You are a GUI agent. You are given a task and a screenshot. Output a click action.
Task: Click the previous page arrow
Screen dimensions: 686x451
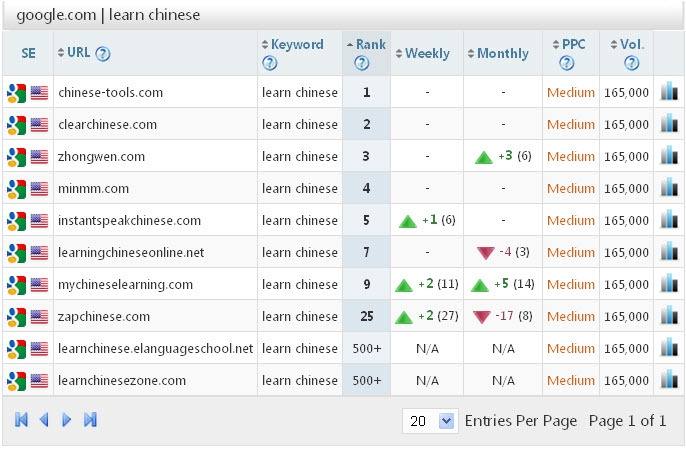tap(44, 420)
